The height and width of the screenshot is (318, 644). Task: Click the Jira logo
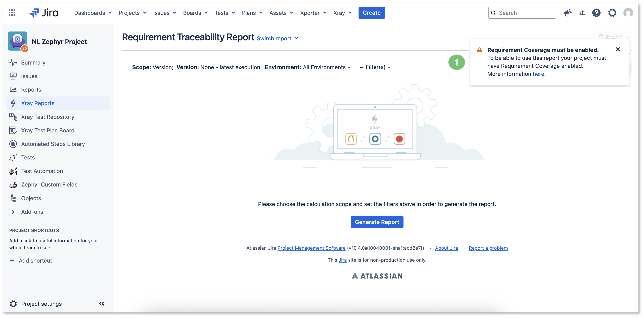[44, 12]
